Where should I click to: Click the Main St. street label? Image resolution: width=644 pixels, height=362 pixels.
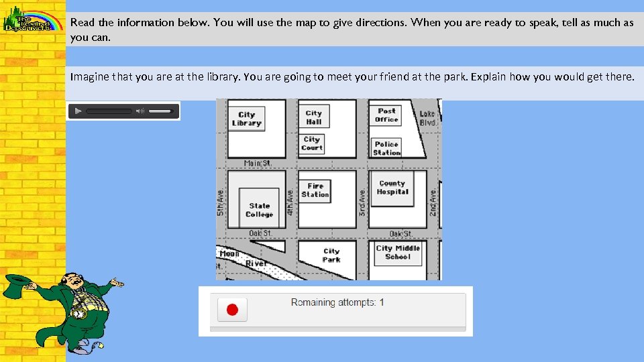pos(258,164)
